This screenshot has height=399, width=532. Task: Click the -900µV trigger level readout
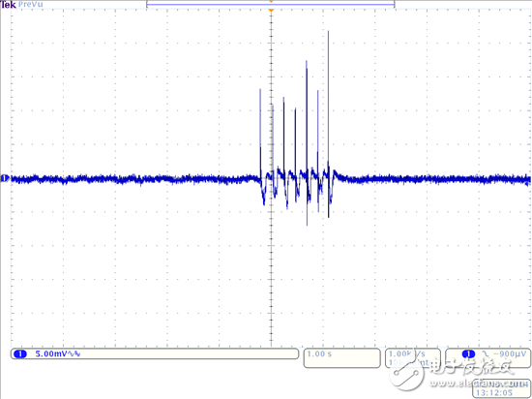coord(510,354)
